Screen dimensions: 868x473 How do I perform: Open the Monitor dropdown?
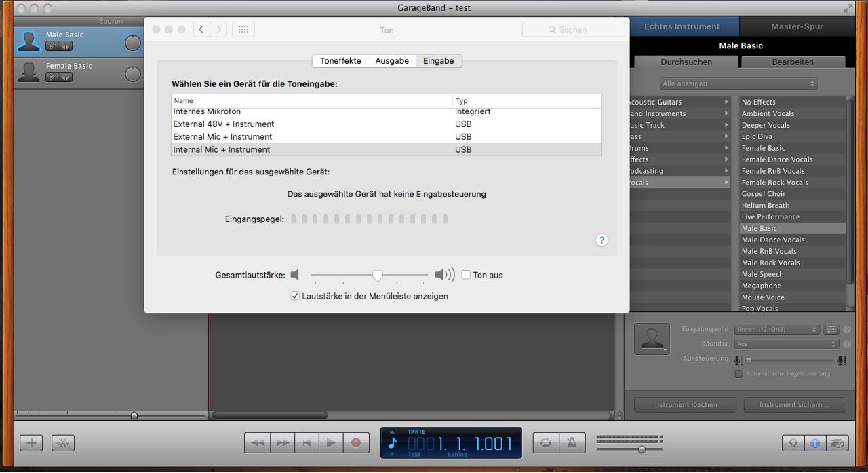point(787,344)
